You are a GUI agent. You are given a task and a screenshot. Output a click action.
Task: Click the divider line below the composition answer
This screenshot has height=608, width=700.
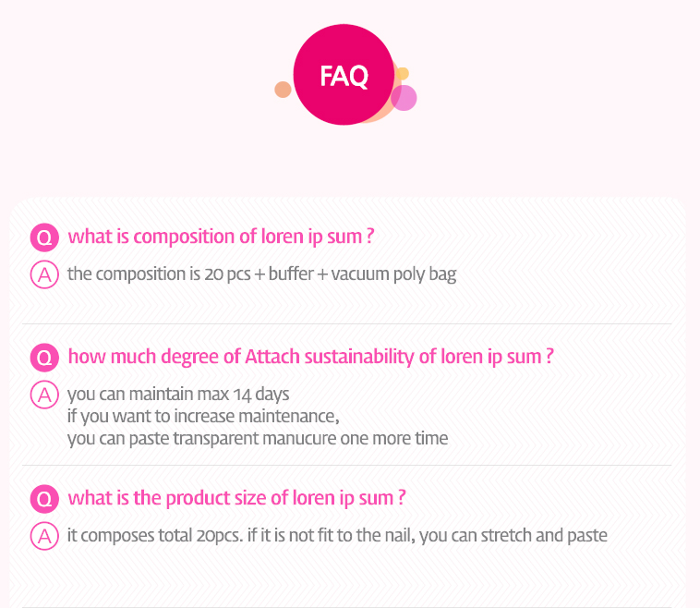pyautogui.click(x=347, y=323)
